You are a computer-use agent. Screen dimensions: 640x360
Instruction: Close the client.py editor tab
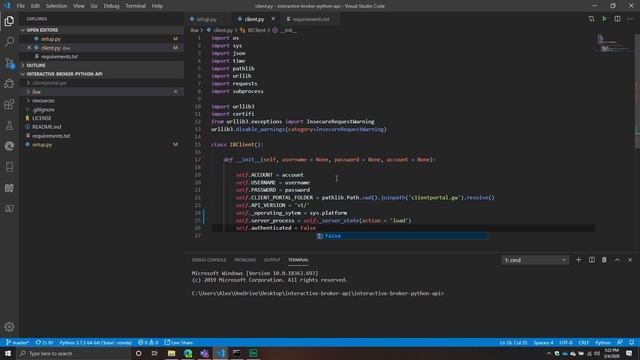pyautogui.click(x=273, y=19)
